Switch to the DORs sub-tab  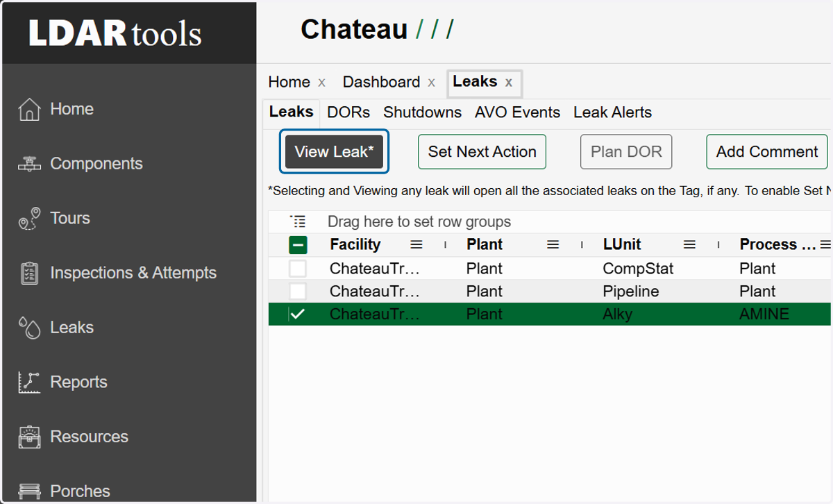tap(348, 112)
